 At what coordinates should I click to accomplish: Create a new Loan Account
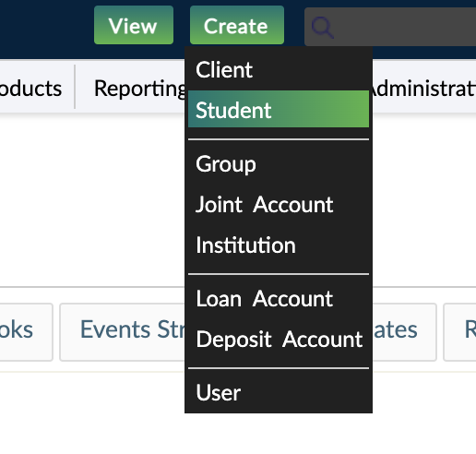279,299
